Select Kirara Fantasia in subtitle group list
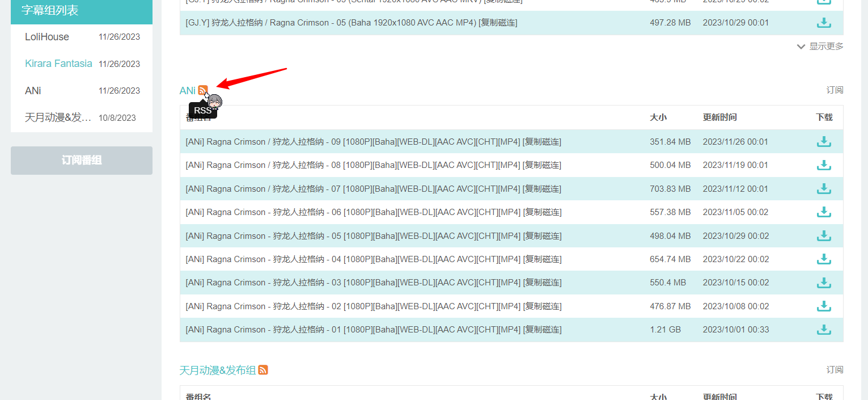868x400 pixels. pyautogui.click(x=58, y=64)
